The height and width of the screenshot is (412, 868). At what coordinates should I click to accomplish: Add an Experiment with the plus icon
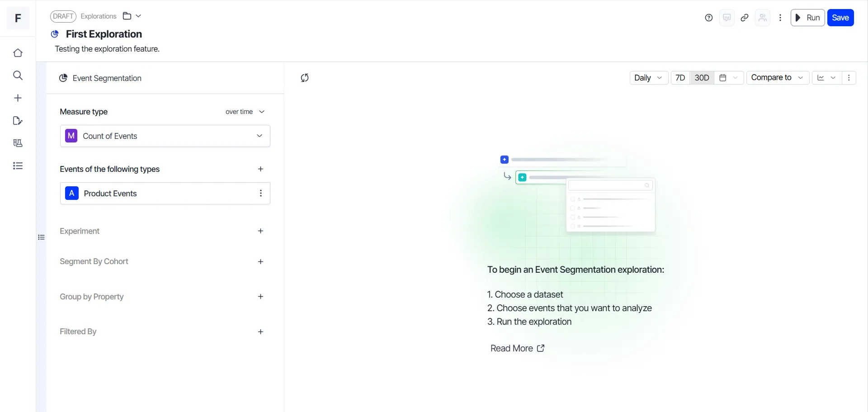click(260, 231)
